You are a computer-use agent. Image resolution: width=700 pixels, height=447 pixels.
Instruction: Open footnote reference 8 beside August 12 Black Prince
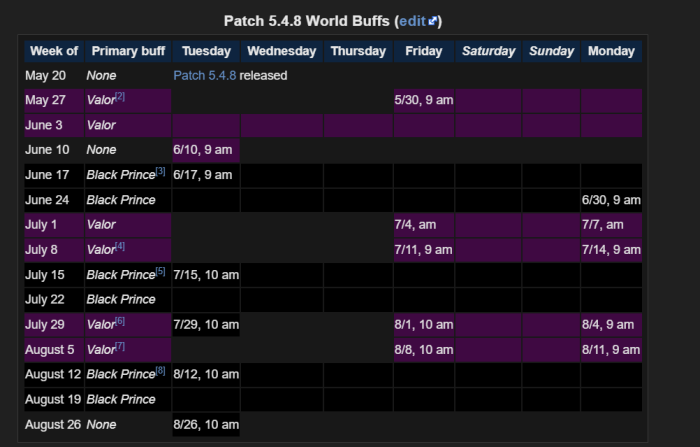[160, 371]
